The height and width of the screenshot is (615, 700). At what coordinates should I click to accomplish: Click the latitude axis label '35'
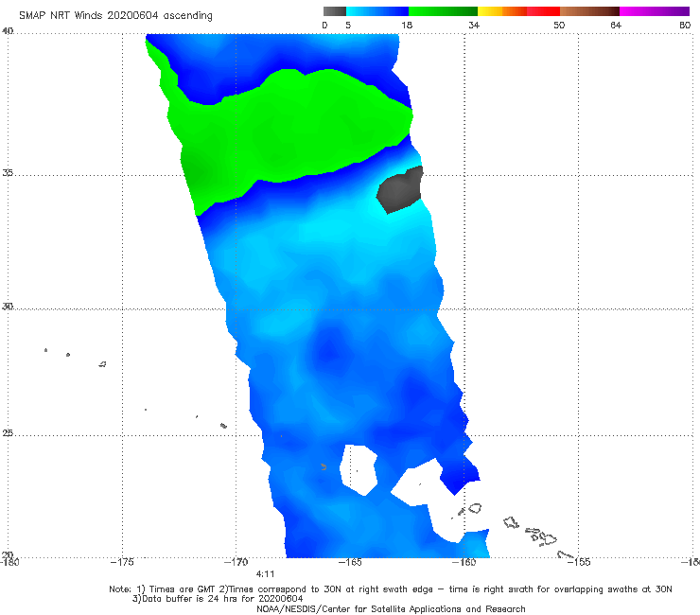pyautogui.click(x=8, y=172)
